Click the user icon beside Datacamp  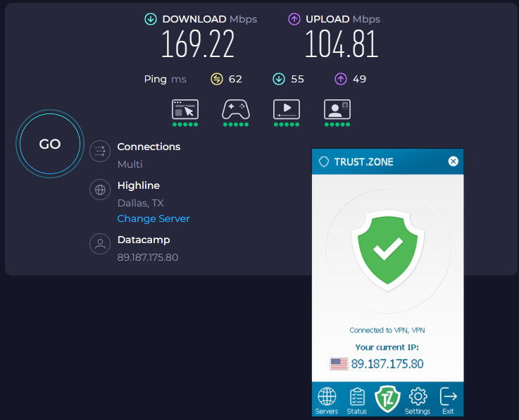[x=100, y=244]
